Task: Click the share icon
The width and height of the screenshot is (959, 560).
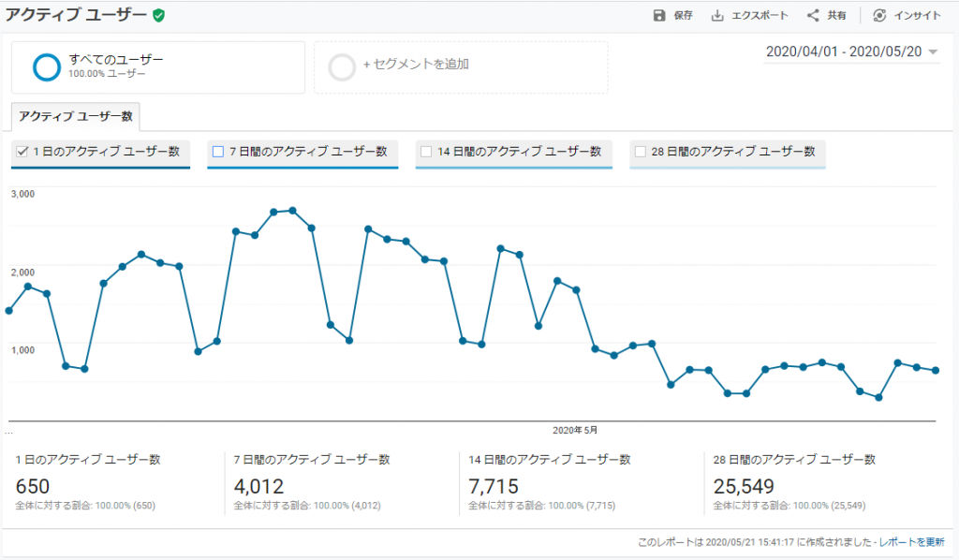Action: click(813, 15)
